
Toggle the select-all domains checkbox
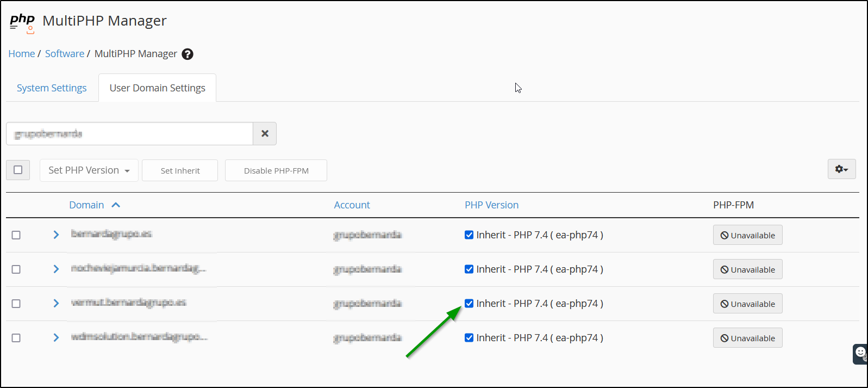18,170
